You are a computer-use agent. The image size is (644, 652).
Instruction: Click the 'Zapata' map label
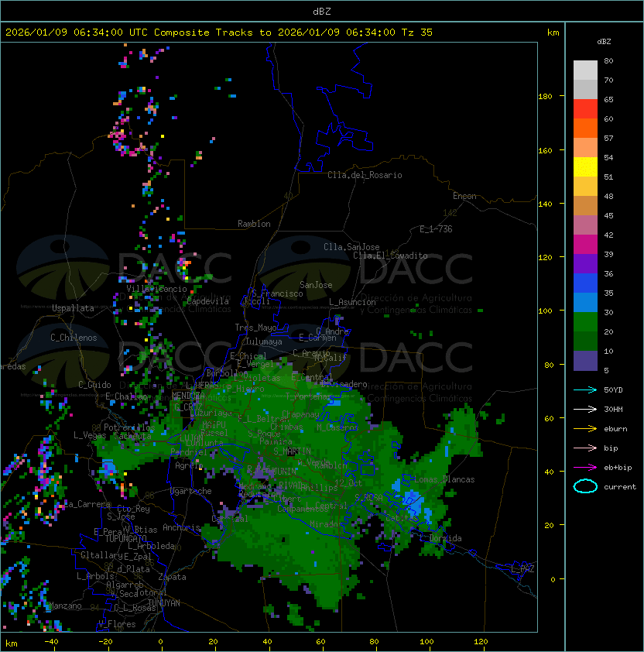[172, 577]
